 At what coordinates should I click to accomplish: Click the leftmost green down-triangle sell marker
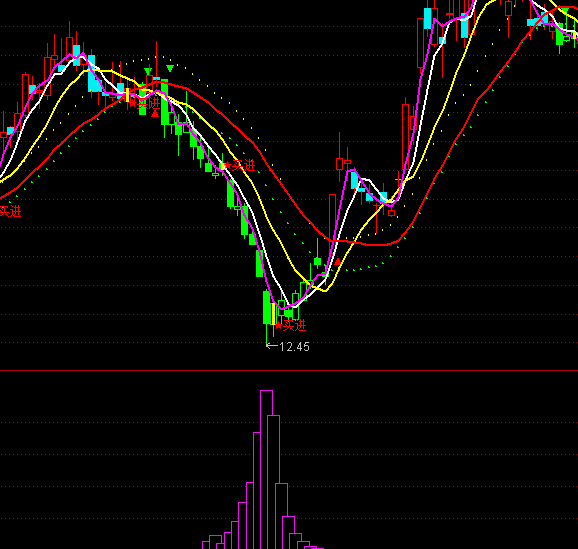coord(148,71)
